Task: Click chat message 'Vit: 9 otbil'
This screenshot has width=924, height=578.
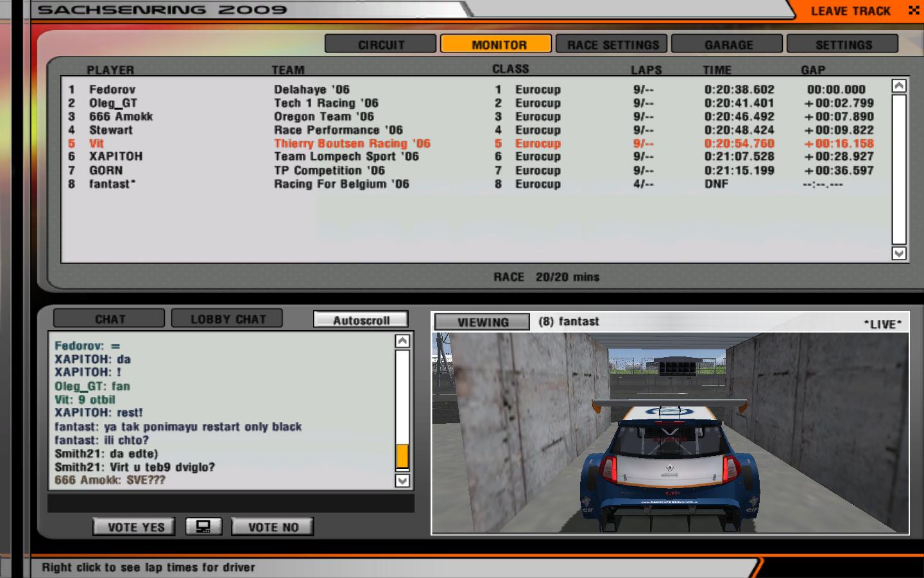Action: point(85,399)
